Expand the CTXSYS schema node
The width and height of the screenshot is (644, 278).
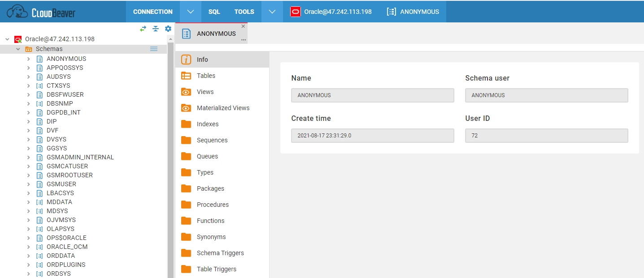pyautogui.click(x=29, y=86)
